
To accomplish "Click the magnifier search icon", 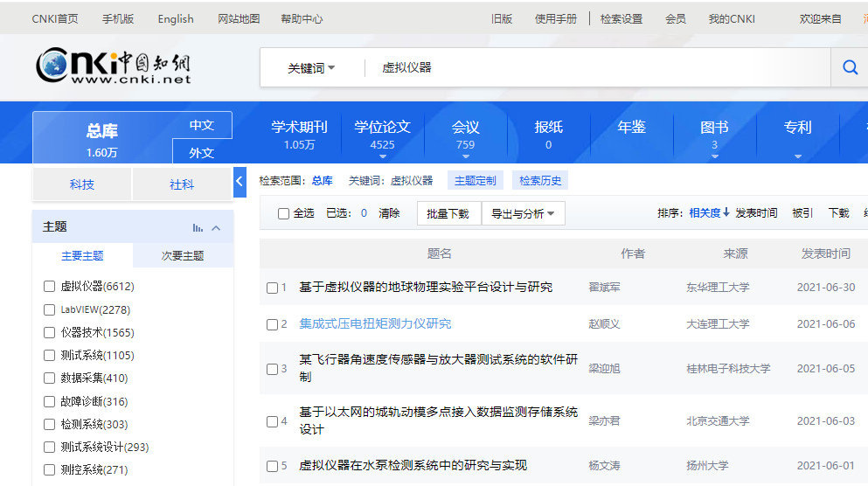I will pos(850,67).
